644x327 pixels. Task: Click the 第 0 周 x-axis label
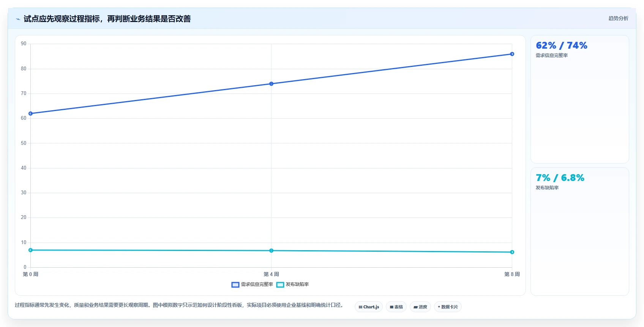pyautogui.click(x=30, y=274)
